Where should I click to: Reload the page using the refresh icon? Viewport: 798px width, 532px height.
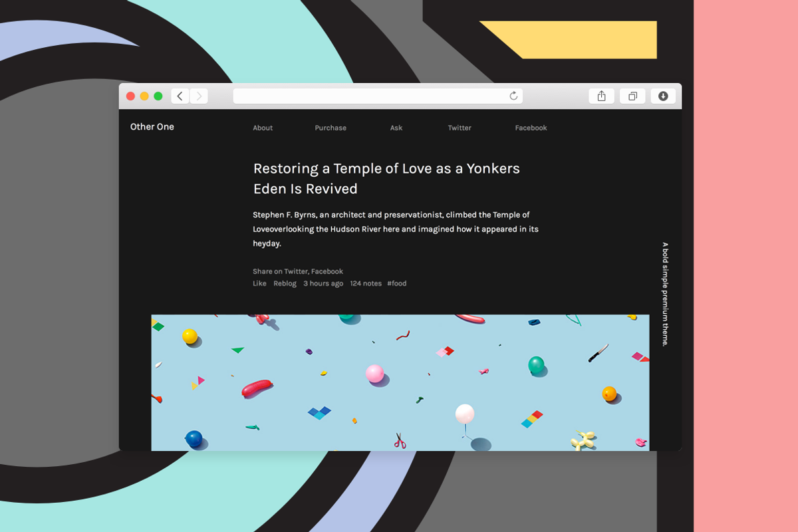point(513,96)
